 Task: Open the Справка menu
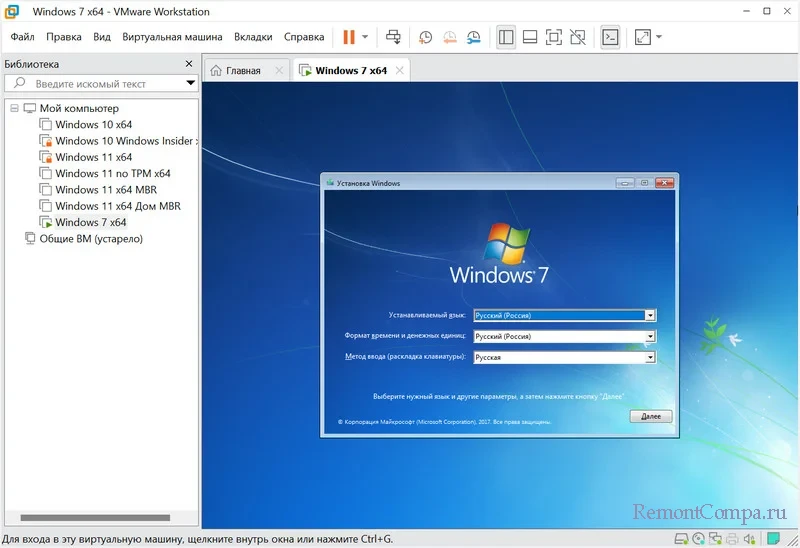pyautogui.click(x=304, y=37)
